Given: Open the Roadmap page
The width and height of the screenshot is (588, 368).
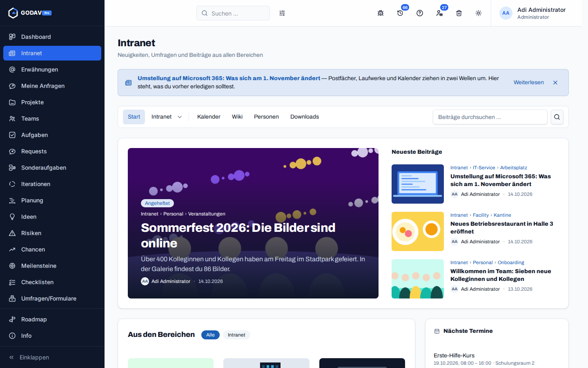Looking at the screenshot, I should point(52,319).
